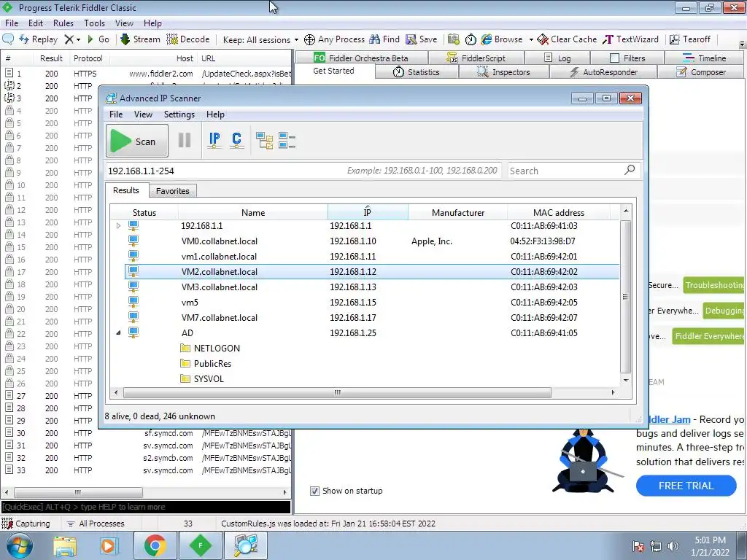
Task: Open Find in the Fiddler toolbar
Action: point(384,39)
